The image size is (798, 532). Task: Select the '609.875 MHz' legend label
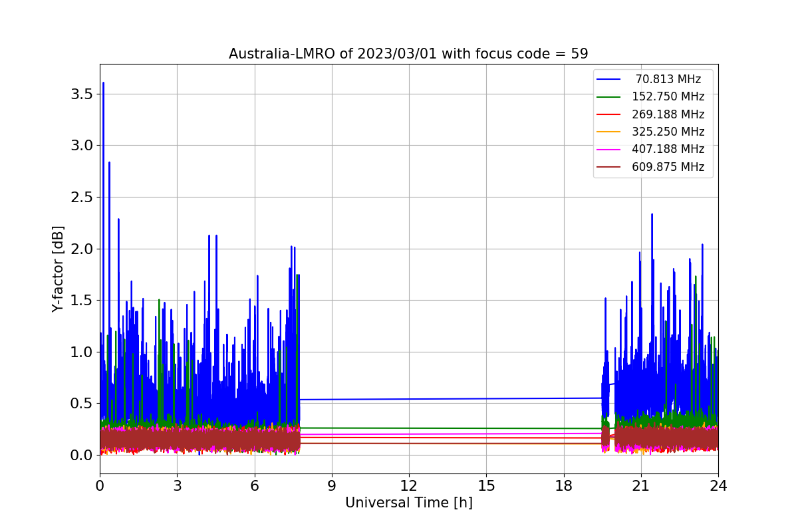(x=668, y=167)
